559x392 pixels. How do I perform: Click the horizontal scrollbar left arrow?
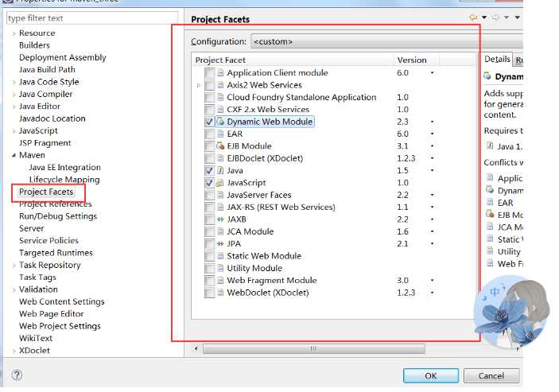(196, 348)
